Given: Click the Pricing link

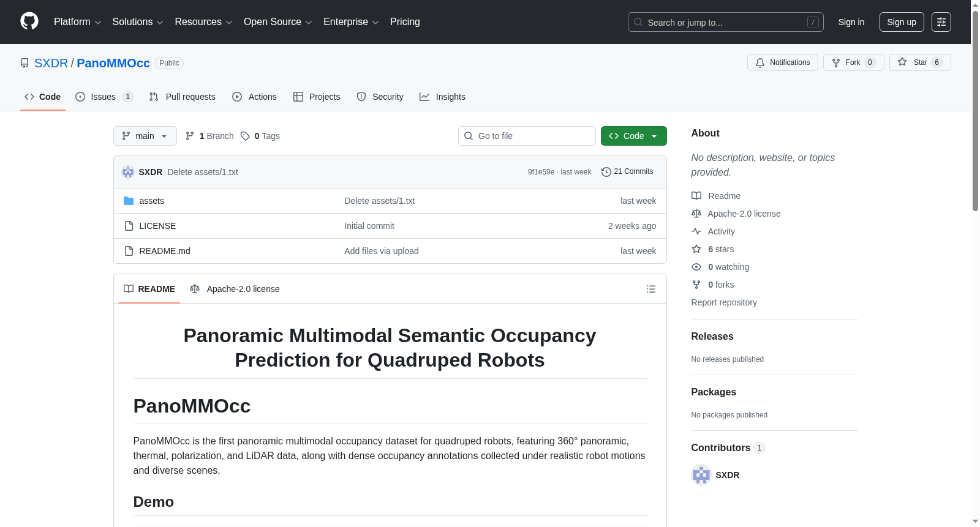Looking at the screenshot, I should tap(405, 22).
